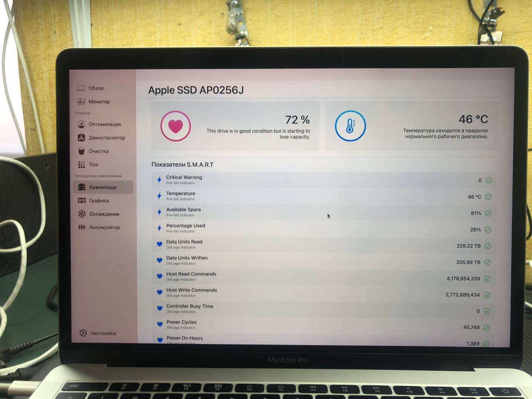Click the Оптимизация gauge icon
Image resolution: width=532 pixels, height=399 pixels.
click(81, 124)
